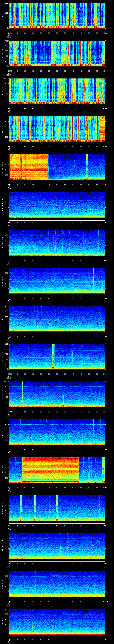The height and width of the screenshot is (644, 114).
Task: Click the '2:50:00' start time label
Action: click(9, 260)
